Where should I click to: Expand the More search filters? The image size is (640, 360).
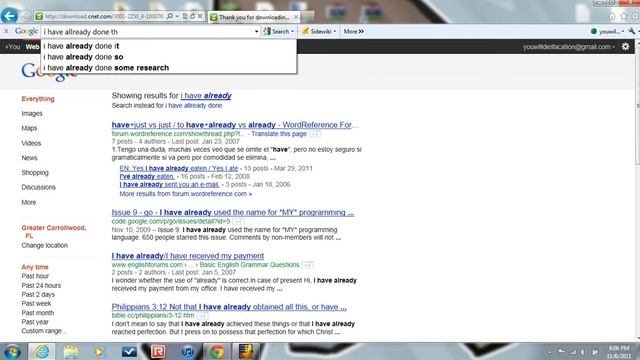coord(29,202)
